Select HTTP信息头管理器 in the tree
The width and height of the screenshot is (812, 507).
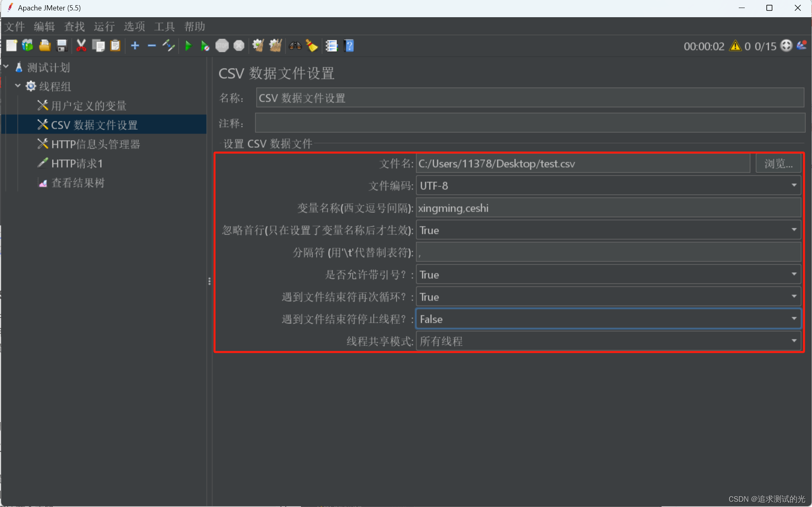point(96,144)
